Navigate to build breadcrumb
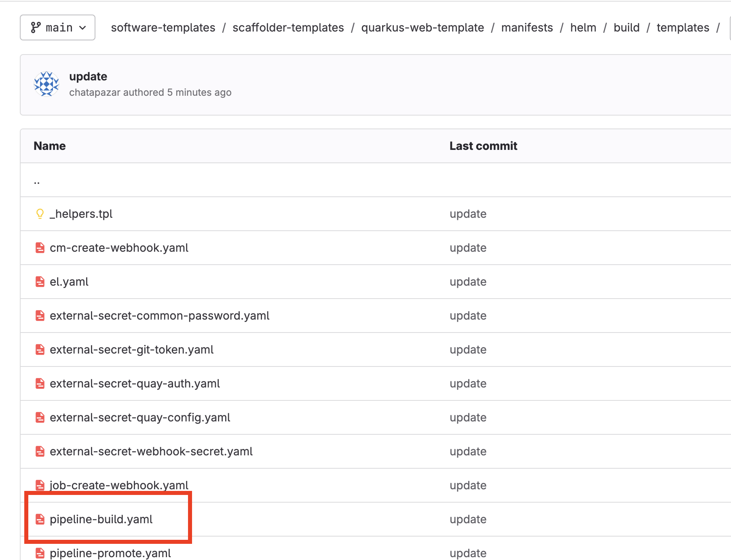Screen dimensions: 731x560 (626, 27)
